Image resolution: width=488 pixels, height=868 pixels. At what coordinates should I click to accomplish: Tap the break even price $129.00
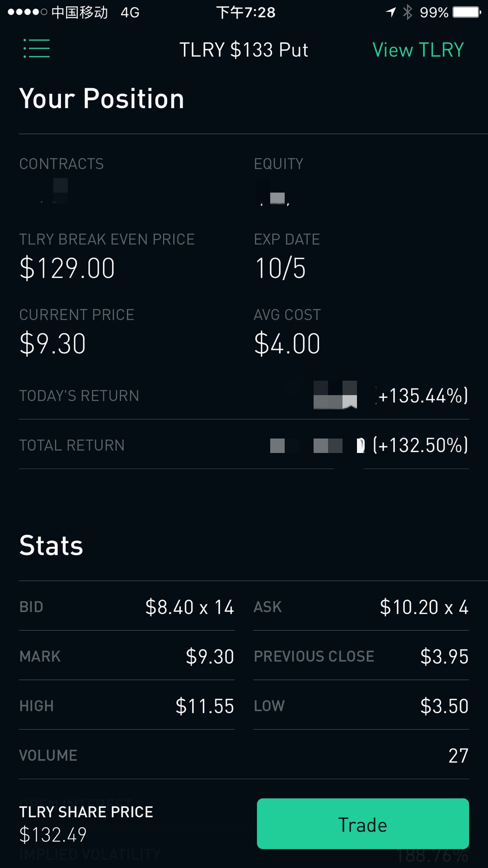pos(67,268)
